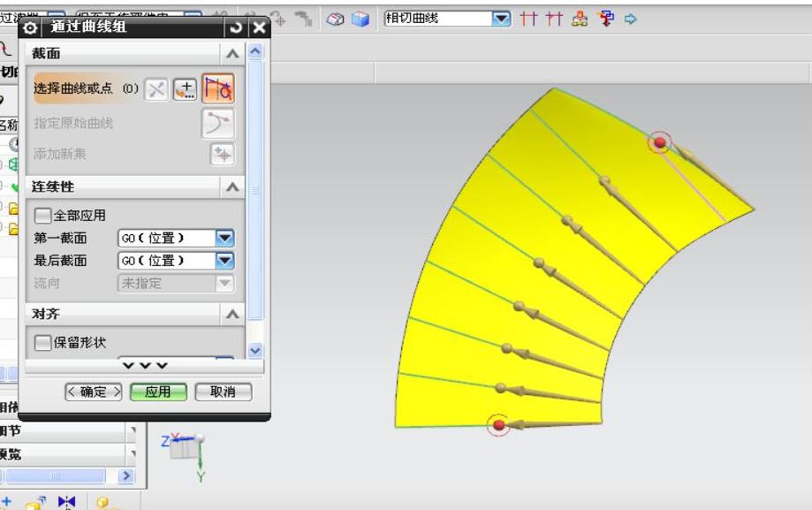Open the 第一截面 continuity dropdown

click(x=224, y=239)
